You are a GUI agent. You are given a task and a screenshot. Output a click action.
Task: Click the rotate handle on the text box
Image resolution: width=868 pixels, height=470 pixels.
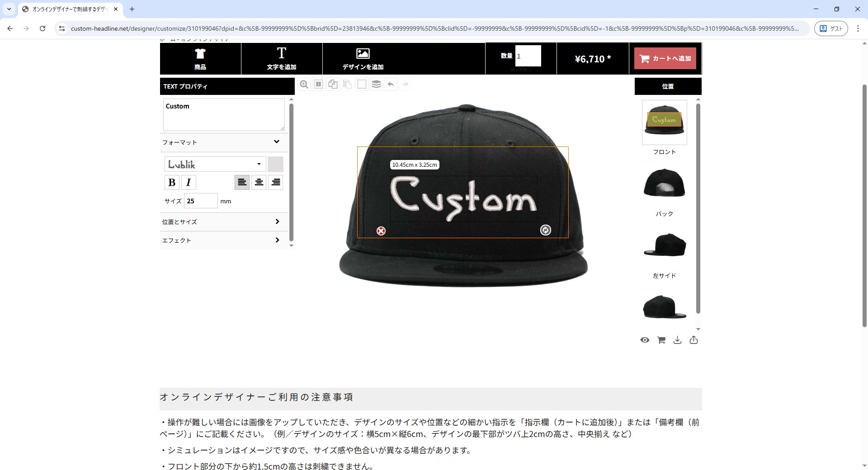click(x=546, y=230)
